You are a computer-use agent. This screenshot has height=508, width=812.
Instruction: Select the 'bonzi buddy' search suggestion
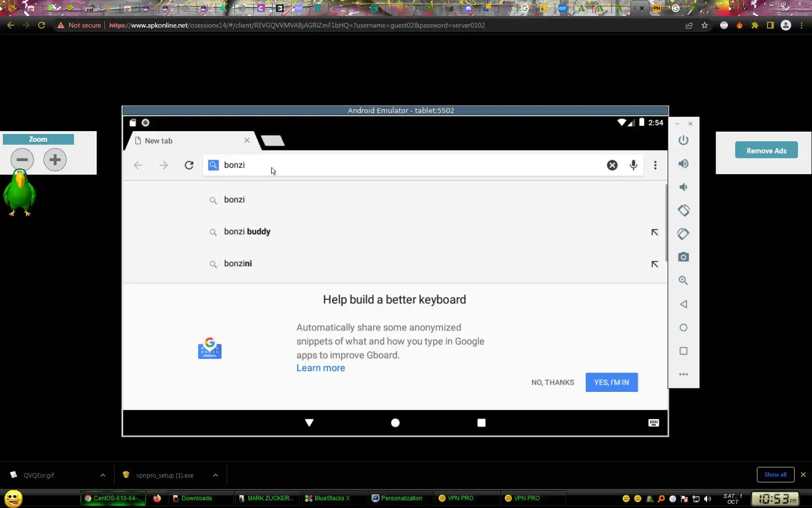[x=395, y=232]
